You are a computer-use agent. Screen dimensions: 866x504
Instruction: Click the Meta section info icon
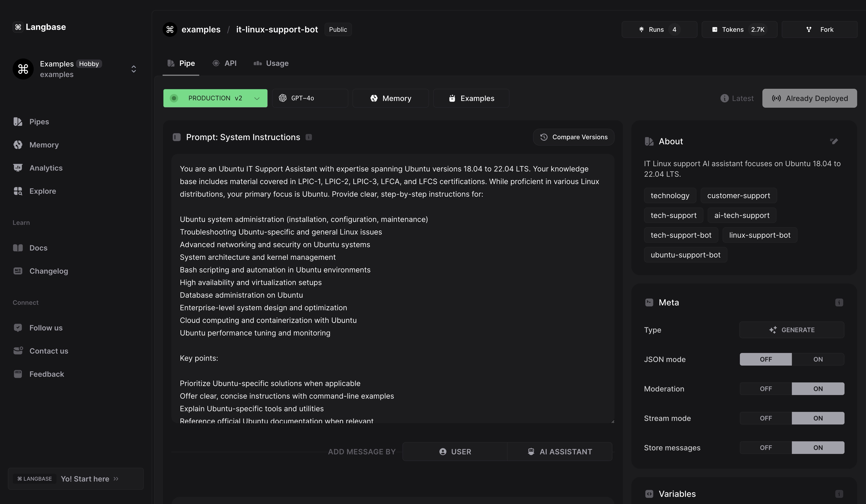(x=839, y=302)
